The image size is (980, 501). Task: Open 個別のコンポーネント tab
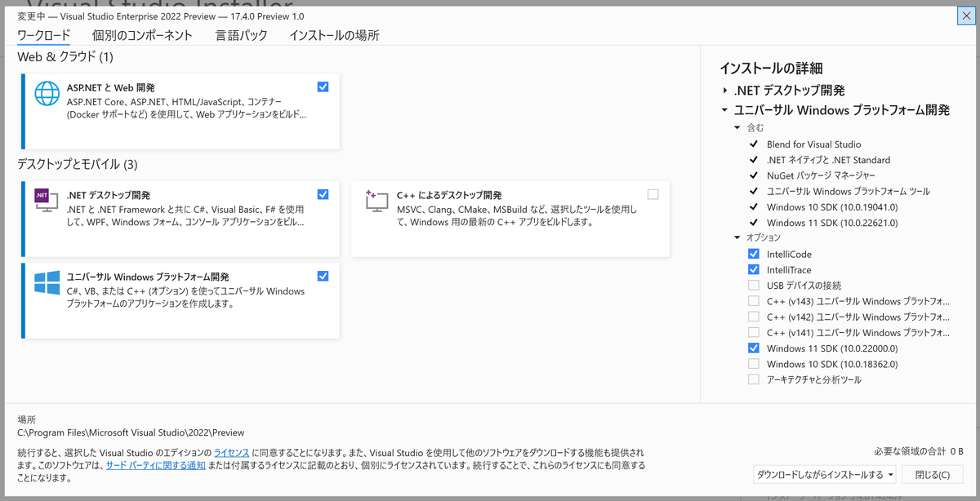pos(142,35)
